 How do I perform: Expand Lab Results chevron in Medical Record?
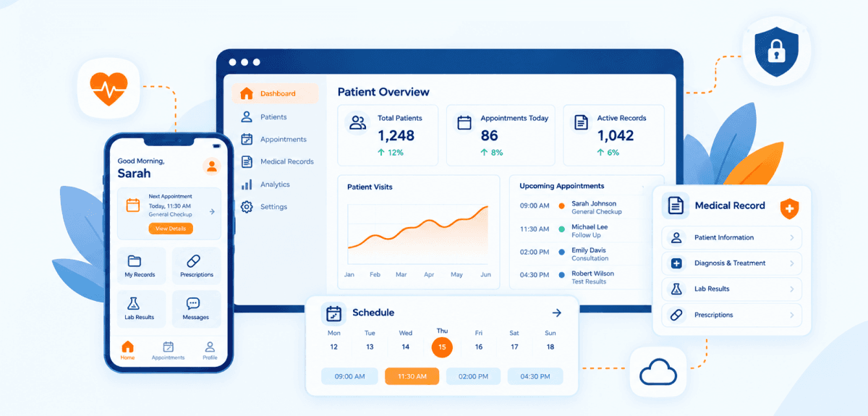click(792, 289)
